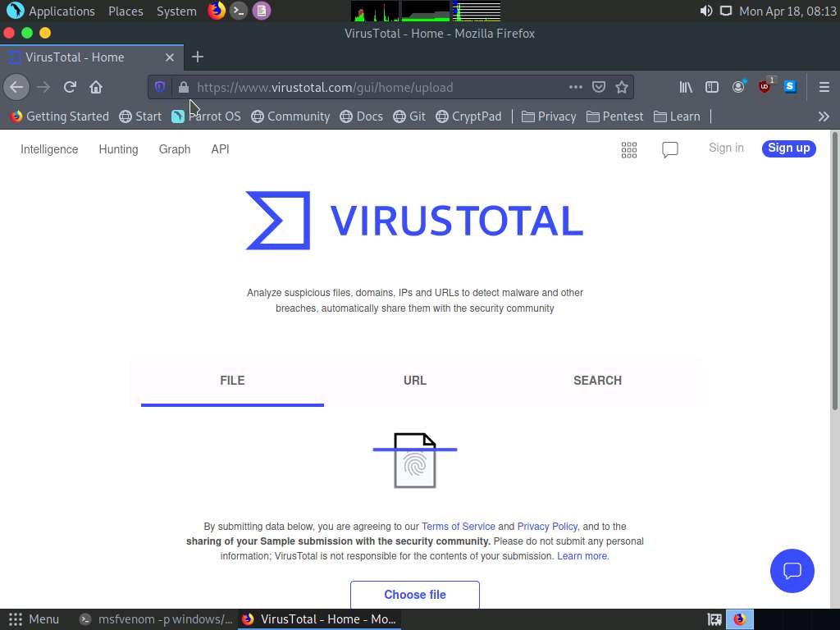Toggle the Firefox sidebar view icon
Viewport: 840px width, 630px height.
click(712, 87)
